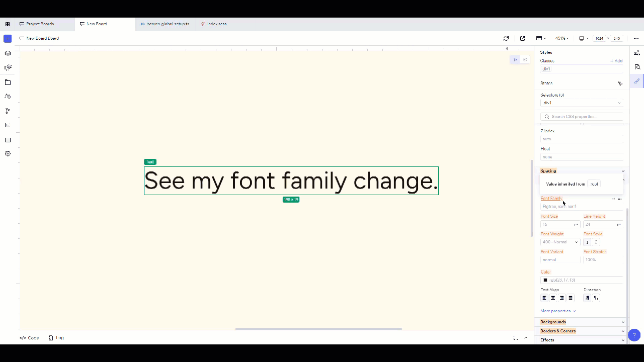Select the styles brush panel icon

point(637,81)
